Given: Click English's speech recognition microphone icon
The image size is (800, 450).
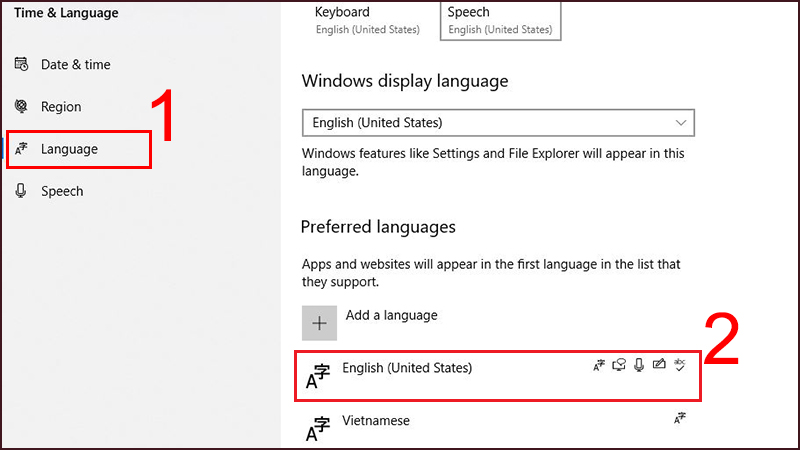Looking at the screenshot, I should point(639,366).
